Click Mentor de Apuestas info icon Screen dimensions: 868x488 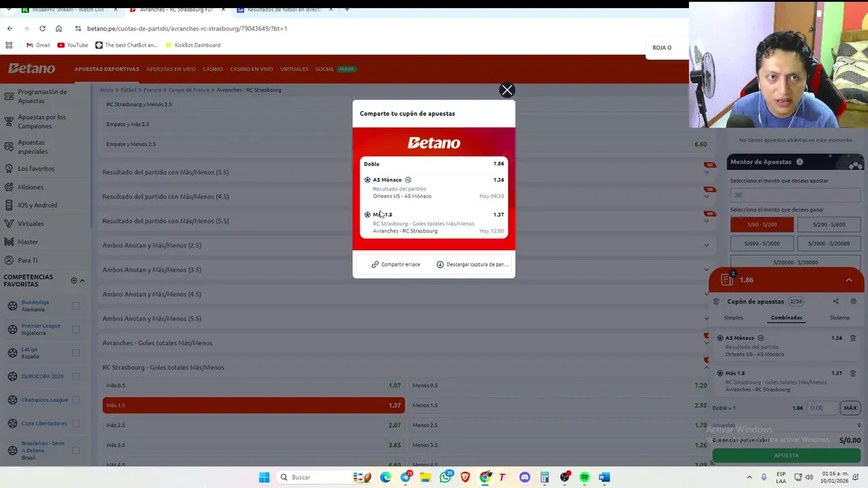pyautogui.click(x=800, y=162)
